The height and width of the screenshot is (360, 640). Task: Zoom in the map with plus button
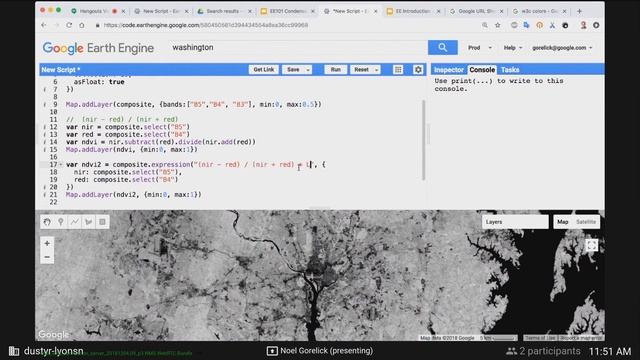click(47, 243)
